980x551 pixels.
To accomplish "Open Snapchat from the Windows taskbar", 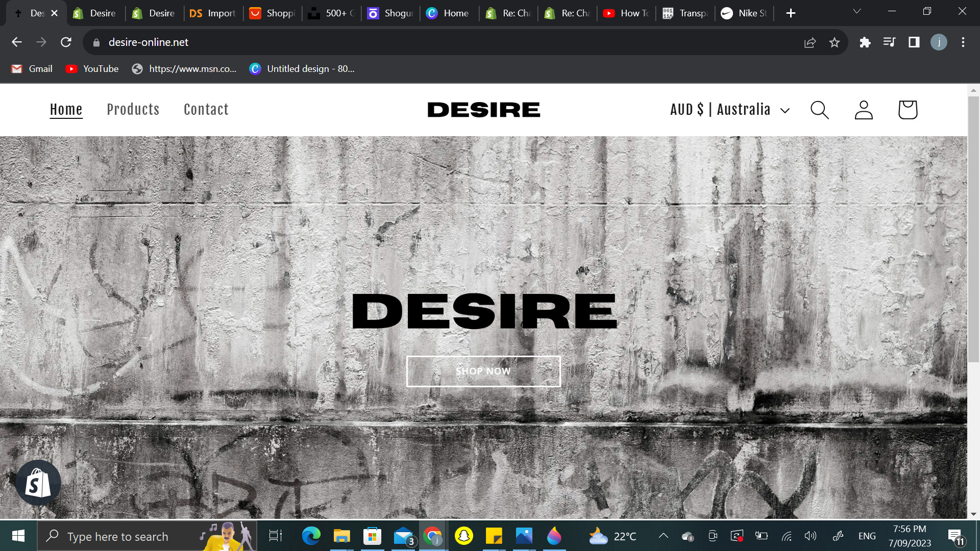I will click(x=463, y=536).
